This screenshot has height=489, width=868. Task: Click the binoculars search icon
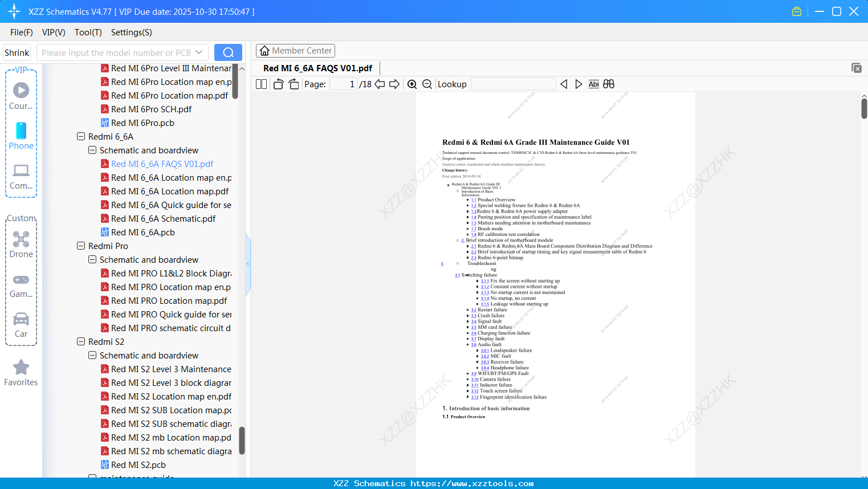(x=609, y=84)
